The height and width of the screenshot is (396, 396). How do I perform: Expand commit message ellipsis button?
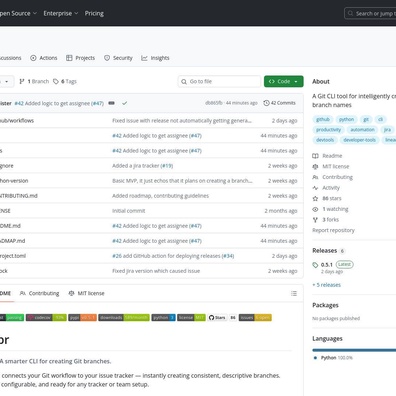click(111, 103)
